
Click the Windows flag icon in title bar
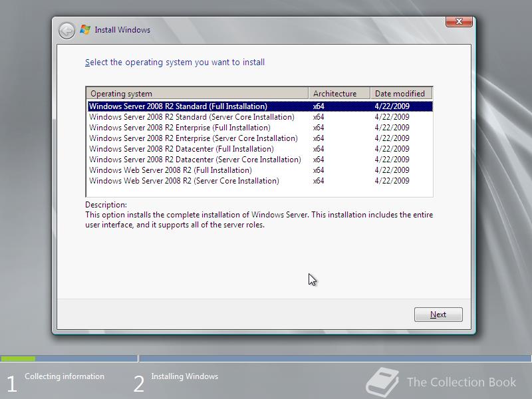[85, 30]
